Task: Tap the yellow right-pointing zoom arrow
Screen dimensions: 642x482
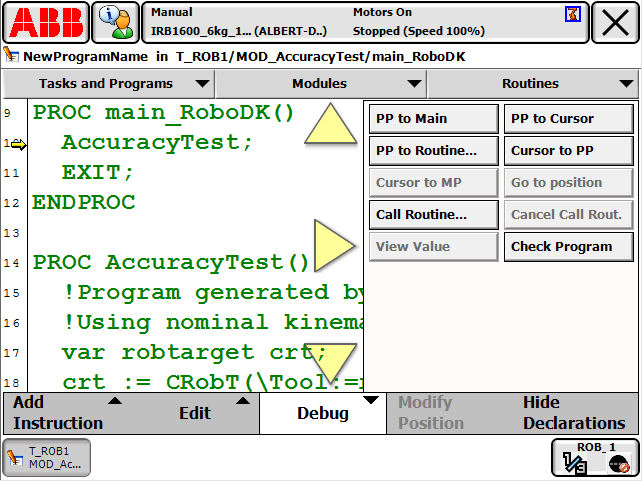Action: click(334, 245)
